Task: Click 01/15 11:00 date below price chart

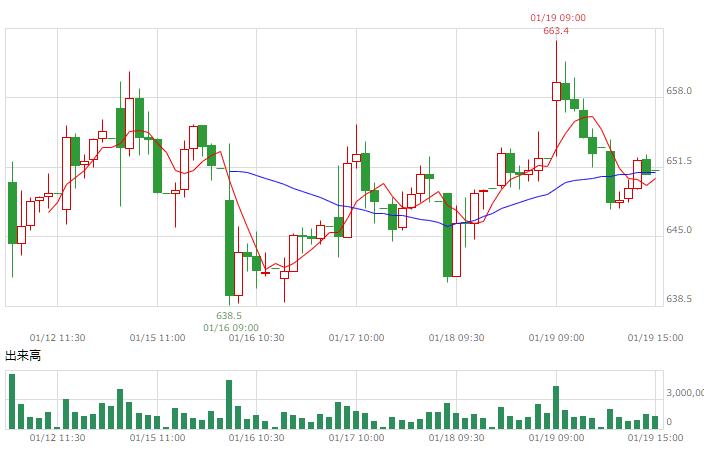Action: pyautogui.click(x=157, y=338)
